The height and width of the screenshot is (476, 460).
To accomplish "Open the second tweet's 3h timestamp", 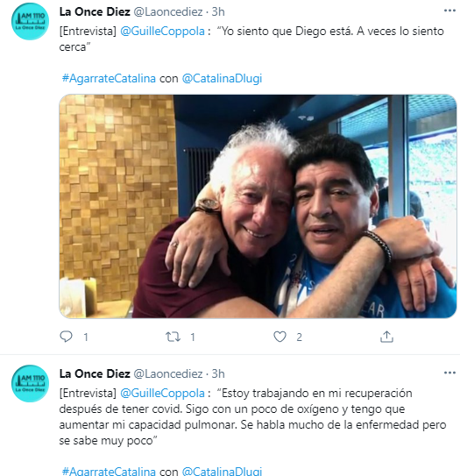I will [x=218, y=373].
